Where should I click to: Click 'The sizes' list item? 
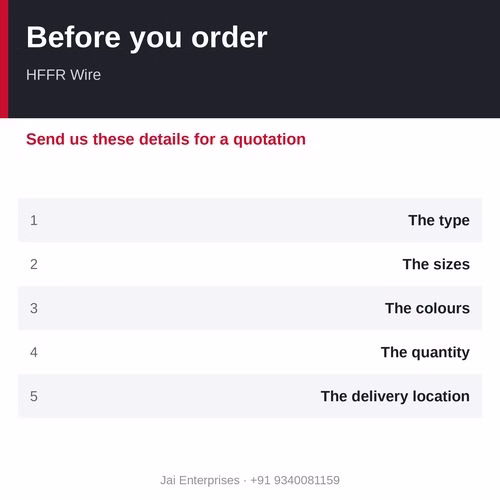tap(436, 264)
